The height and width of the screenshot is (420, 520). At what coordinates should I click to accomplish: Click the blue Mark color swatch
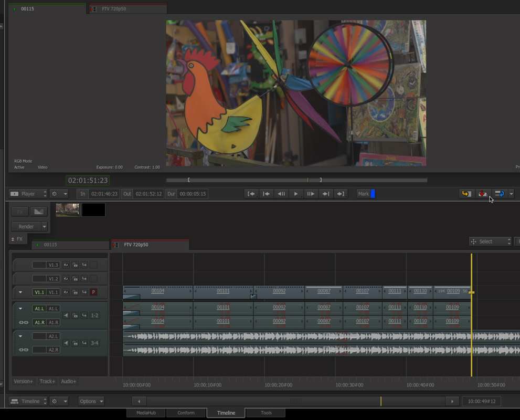point(373,194)
